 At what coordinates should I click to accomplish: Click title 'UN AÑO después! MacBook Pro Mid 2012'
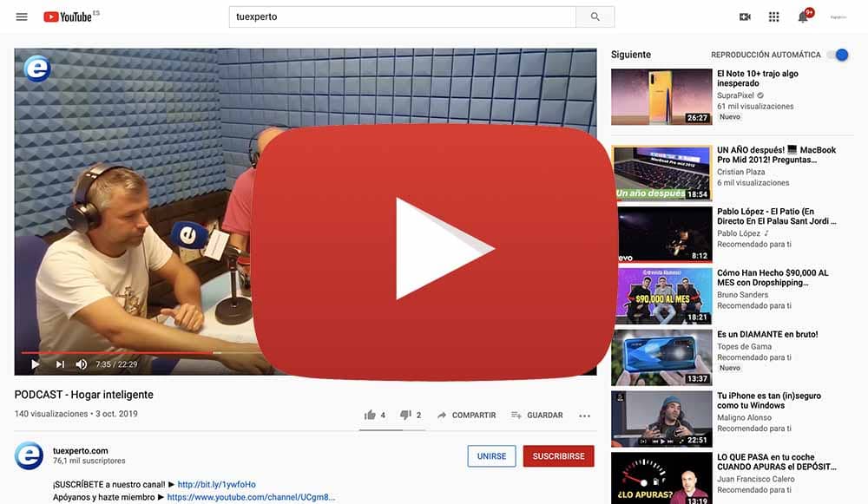click(777, 154)
